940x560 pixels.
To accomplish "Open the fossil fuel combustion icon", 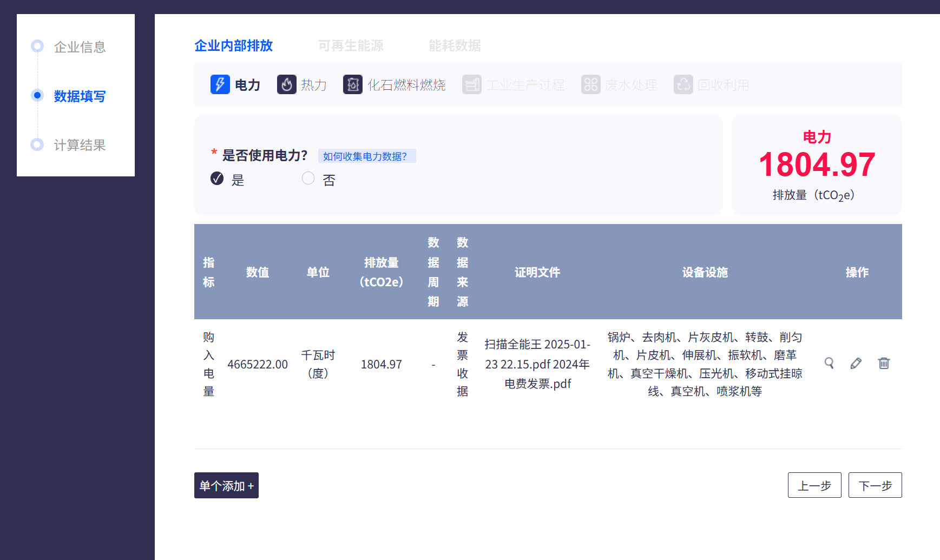I will 353,84.
